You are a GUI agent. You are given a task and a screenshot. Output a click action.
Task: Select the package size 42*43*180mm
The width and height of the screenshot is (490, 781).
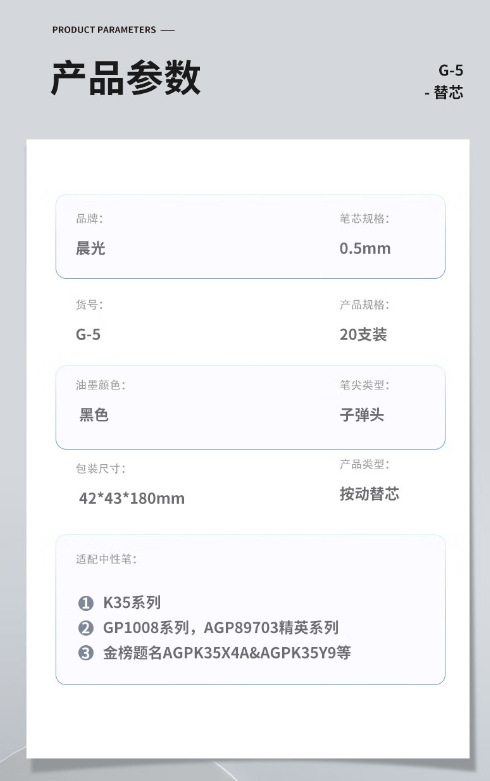coord(131,498)
